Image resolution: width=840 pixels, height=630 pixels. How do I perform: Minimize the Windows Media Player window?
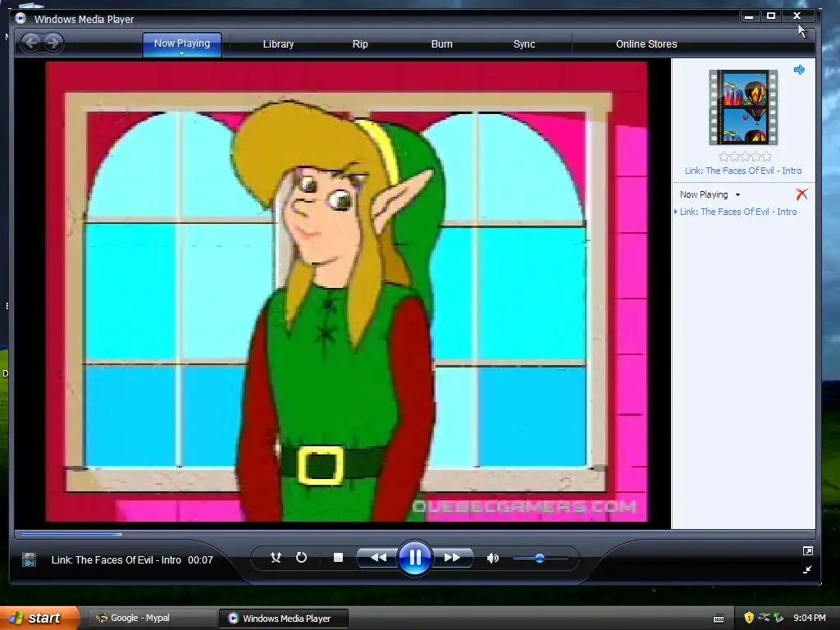point(749,16)
